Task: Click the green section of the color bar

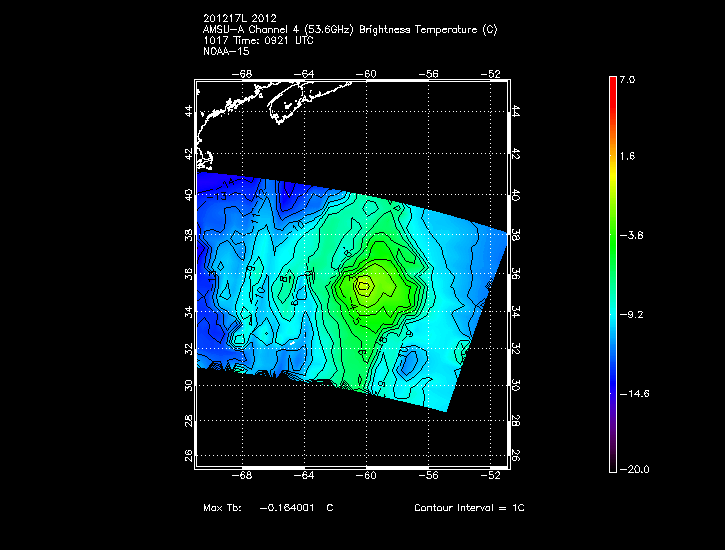Action: coord(613,235)
